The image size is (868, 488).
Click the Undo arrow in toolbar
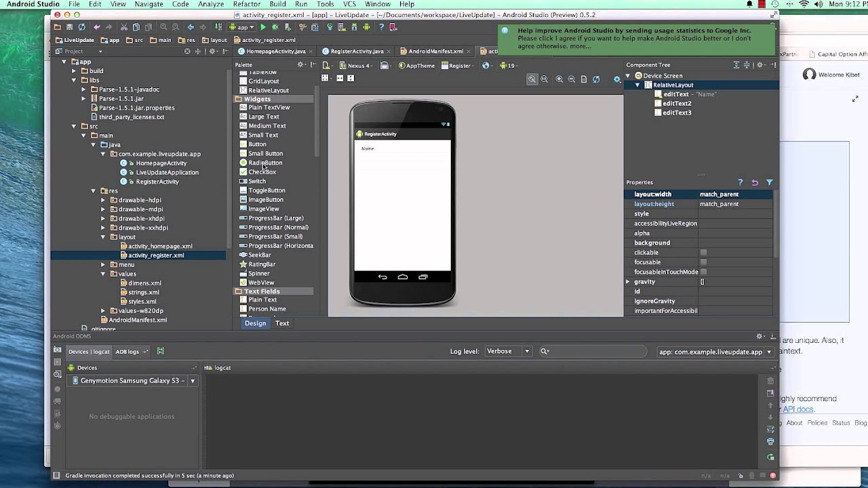pos(97,27)
